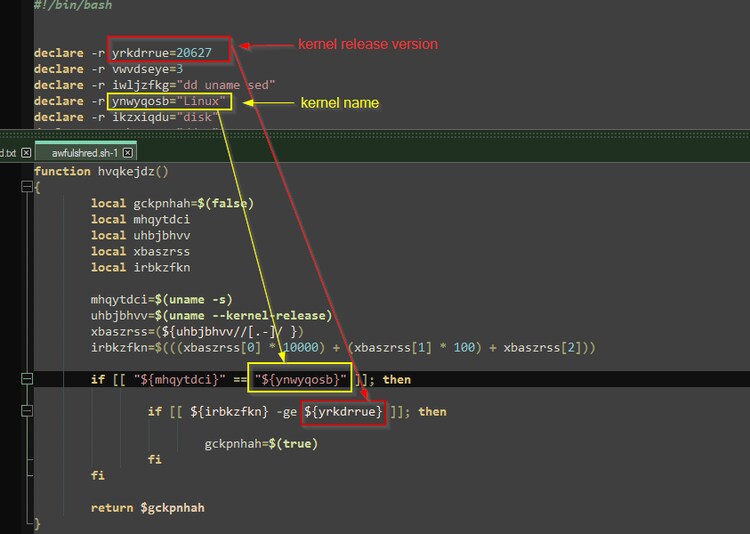This screenshot has height=534, width=750.
Task: Collapse the inner if -ge fold marker
Action: [26, 411]
